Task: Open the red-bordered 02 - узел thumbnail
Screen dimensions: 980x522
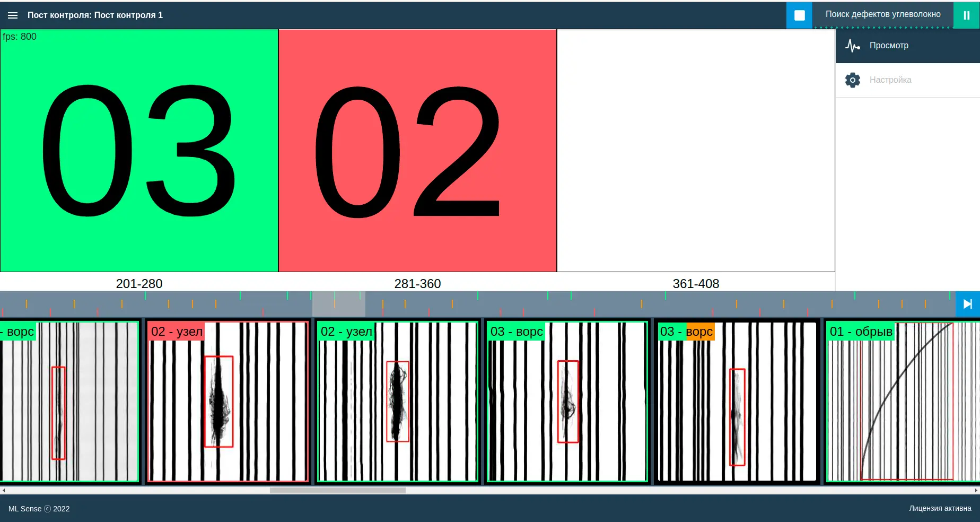Action: (227, 402)
